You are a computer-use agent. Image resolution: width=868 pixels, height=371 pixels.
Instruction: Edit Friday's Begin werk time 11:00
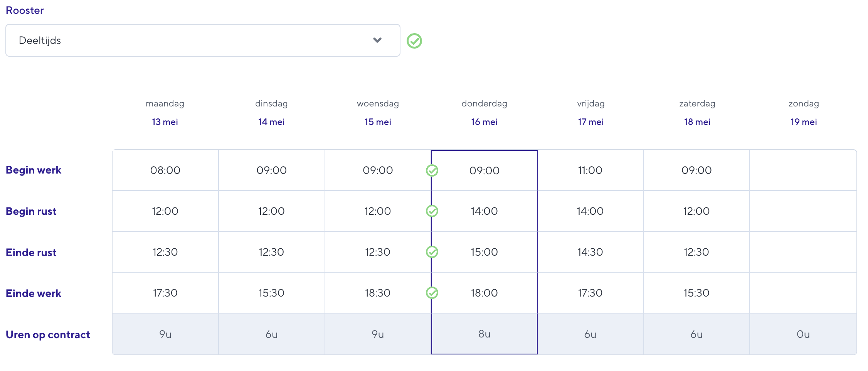click(590, 170)
